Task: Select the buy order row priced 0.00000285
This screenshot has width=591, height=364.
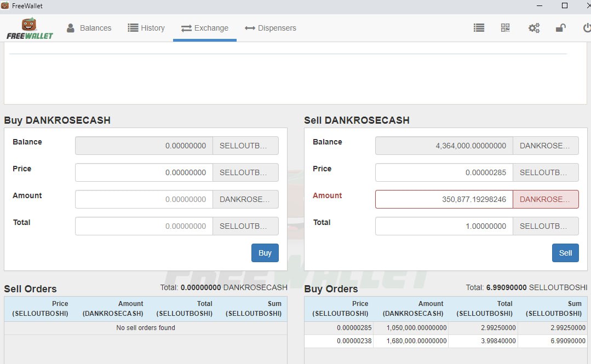Action: (445, 328)
